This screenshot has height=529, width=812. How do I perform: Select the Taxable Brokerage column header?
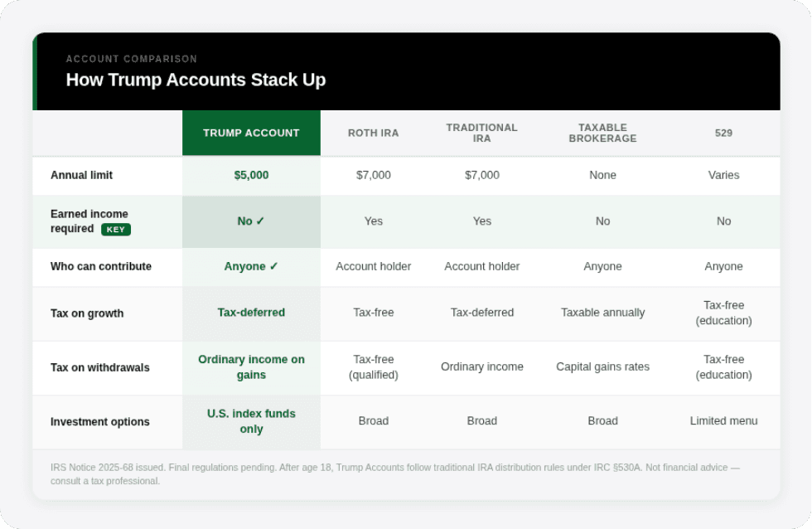pos(602,133)
